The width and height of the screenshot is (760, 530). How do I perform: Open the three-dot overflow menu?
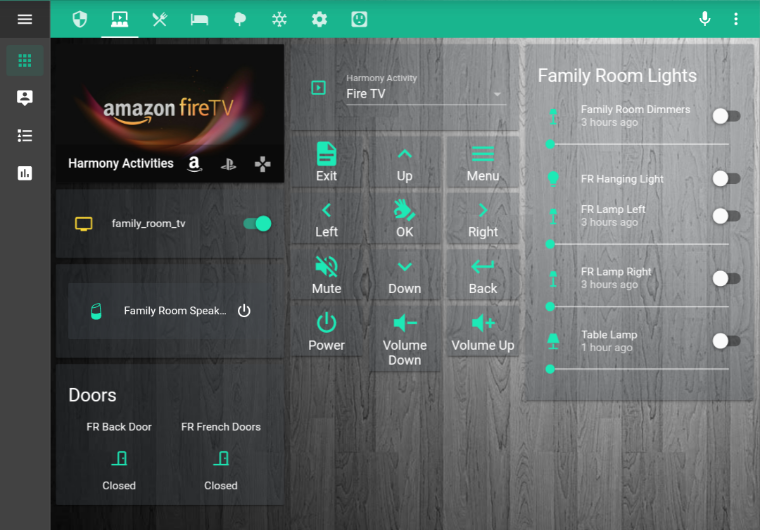pyautogui.click(x=736, y=19)
